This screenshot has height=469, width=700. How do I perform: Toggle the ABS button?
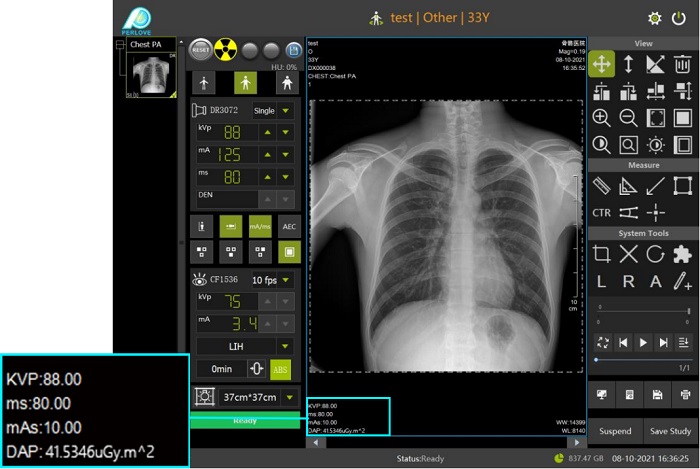281,369
